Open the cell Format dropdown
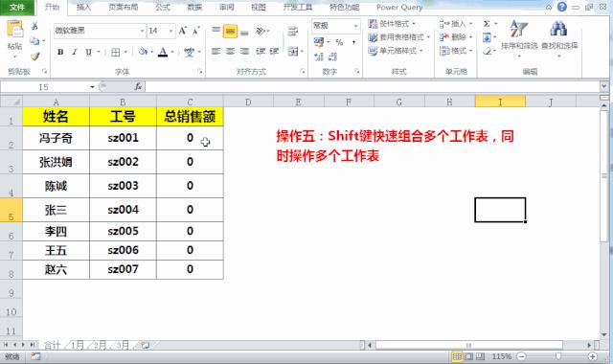 click(x=456, y=51)
